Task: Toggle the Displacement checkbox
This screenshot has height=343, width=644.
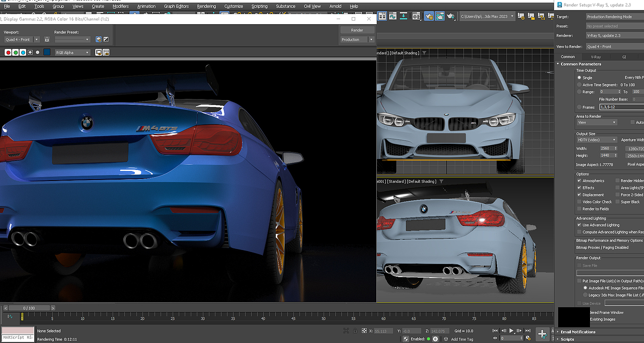Action: coord(579,195)
